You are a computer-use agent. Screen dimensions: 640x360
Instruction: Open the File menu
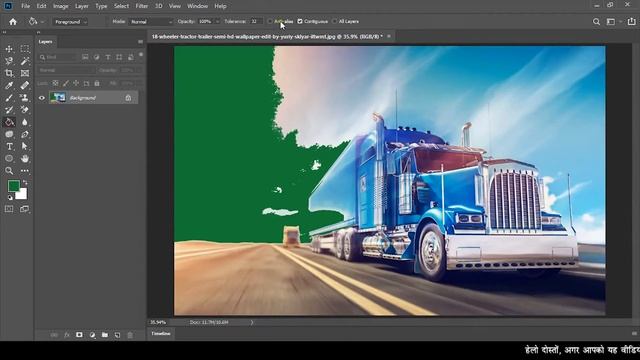(x=25, y=6)
